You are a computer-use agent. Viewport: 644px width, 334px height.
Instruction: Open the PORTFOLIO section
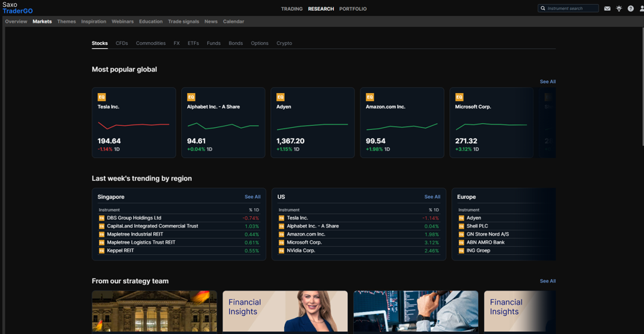(353, 9)
